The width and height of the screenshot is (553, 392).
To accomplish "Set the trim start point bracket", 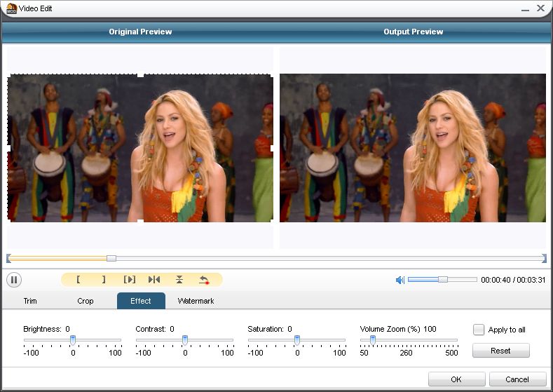I will (78, 279).
